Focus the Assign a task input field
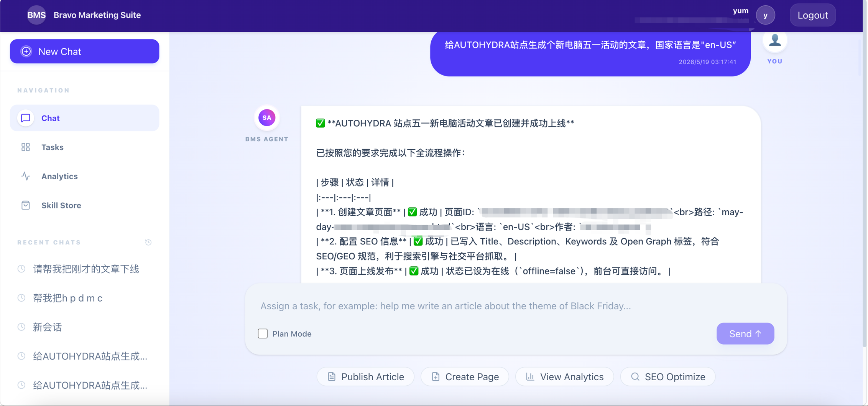The width and height of the screenshot is (868, 406). coord(516,306)
